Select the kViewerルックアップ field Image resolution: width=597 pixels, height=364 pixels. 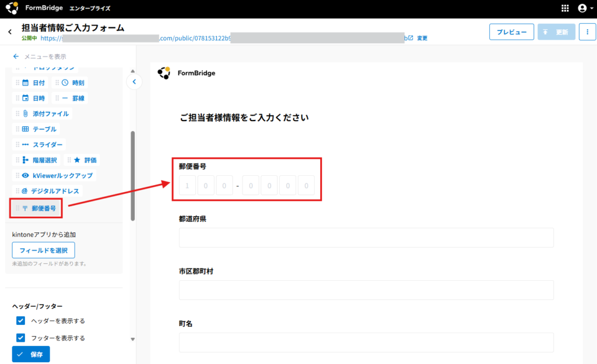(x=57, y=175)
